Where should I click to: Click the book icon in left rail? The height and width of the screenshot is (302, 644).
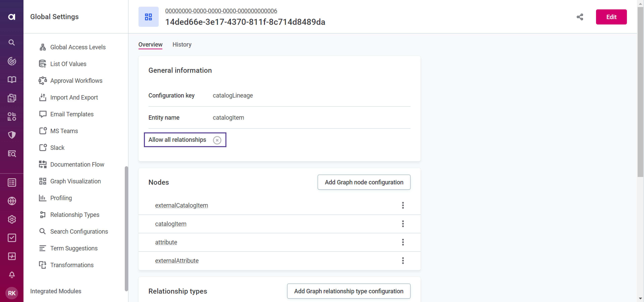pos(12,79)
